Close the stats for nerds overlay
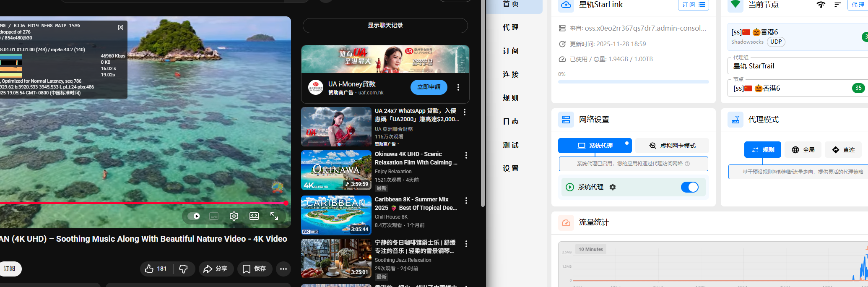The width and height of the screenshot is (868, 287). [121, 27]
